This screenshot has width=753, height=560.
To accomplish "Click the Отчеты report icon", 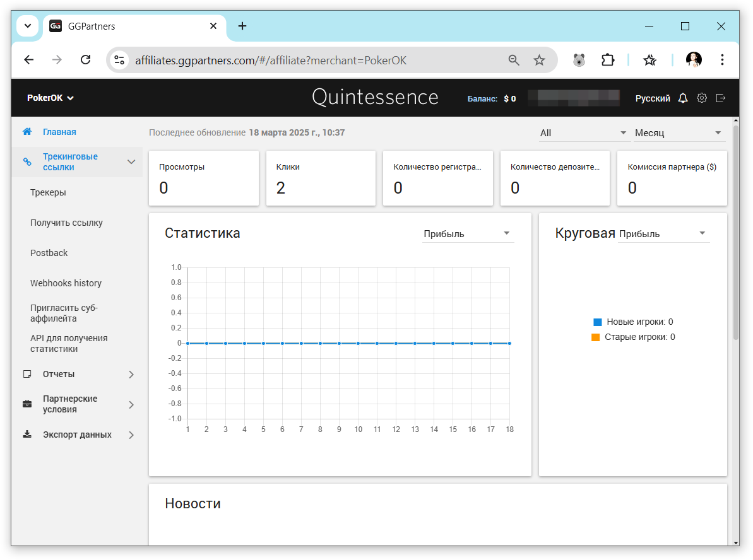I will (27, 374).
